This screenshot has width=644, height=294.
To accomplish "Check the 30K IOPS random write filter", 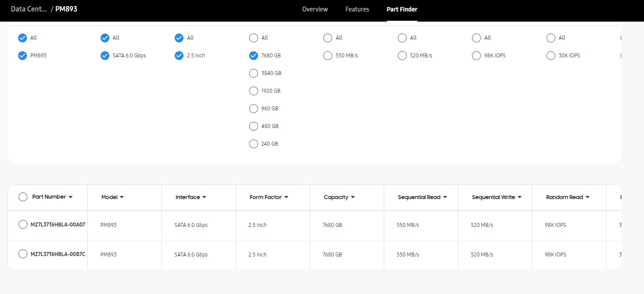I will pyautogui.click(x=551, y=56).
